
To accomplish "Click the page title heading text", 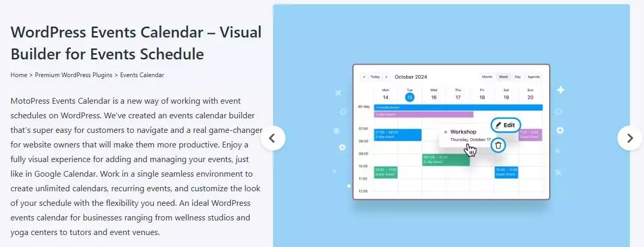I will point(136,43).
